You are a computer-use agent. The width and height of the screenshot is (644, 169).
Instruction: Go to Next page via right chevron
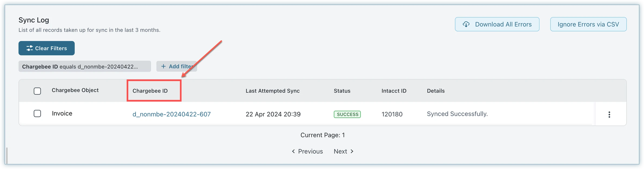click(352, 151)
